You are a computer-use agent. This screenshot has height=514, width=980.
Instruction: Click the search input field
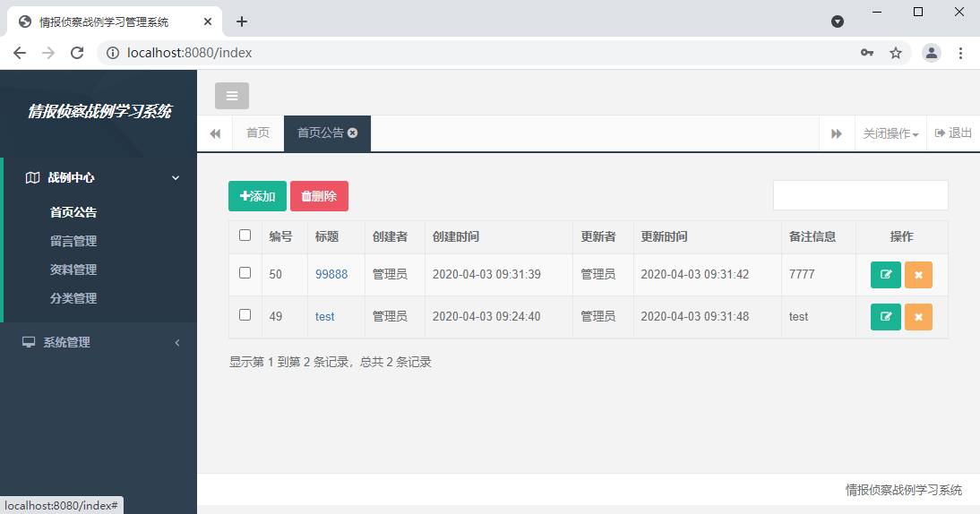tap(860, 195)
